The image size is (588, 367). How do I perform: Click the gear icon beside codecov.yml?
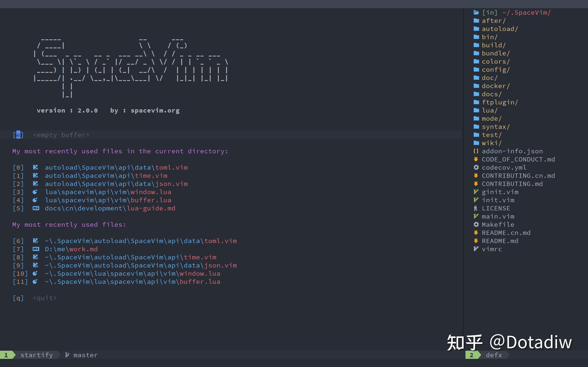476,167
